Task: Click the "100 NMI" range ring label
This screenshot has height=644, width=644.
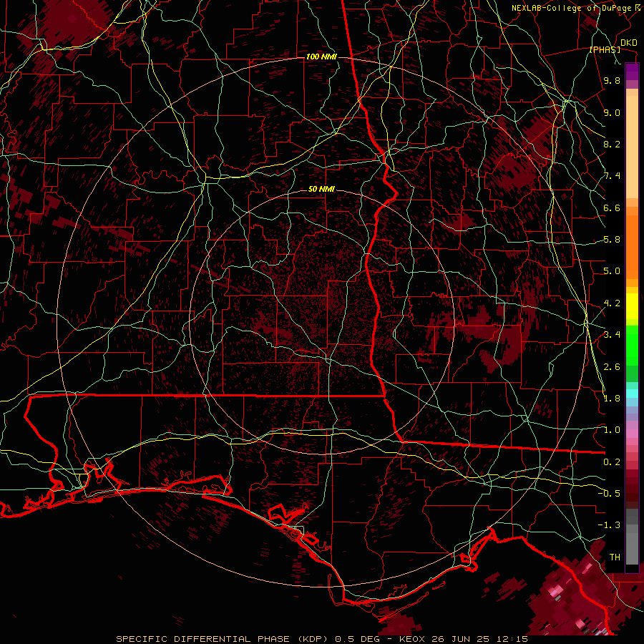Action: coord(321,57)
